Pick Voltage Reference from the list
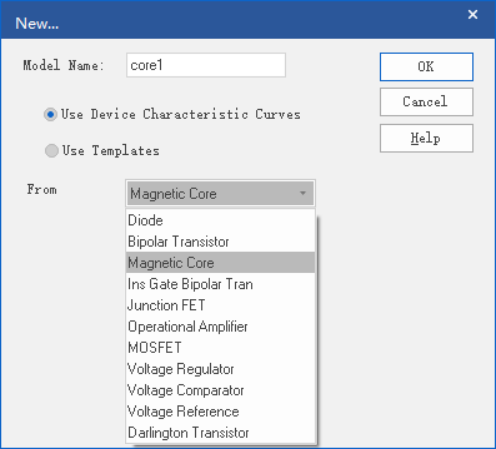 [220, 411]
